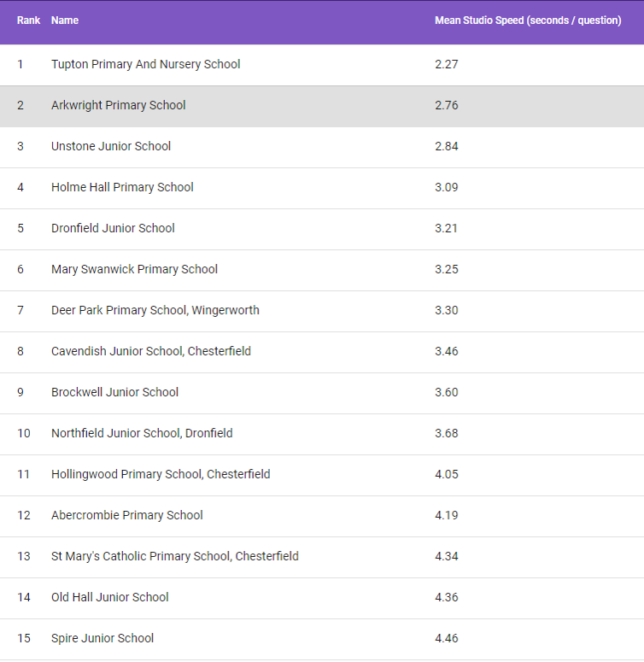Click rank number 6
This screenshot has height=662, width=644.
(20, 269)
